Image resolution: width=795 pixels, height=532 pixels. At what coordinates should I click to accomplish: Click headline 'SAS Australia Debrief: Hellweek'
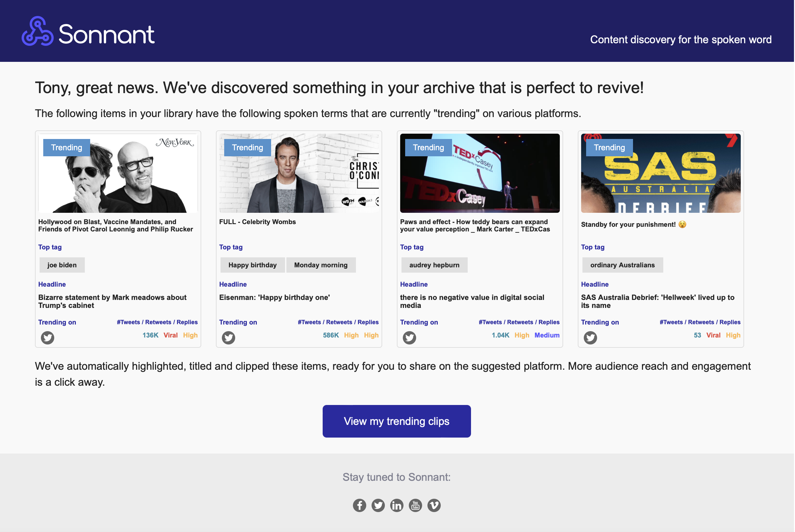tap(659, 302)
